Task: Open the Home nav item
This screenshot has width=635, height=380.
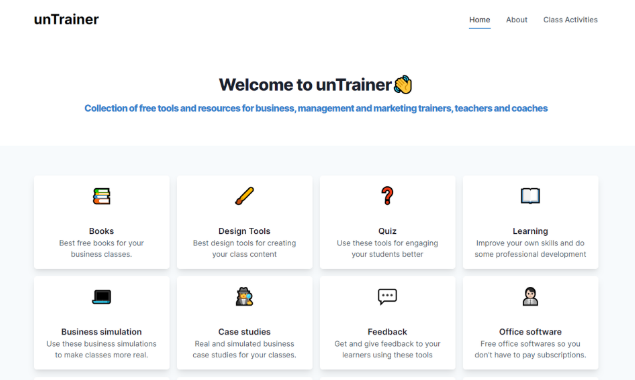Action: point(479,19)
